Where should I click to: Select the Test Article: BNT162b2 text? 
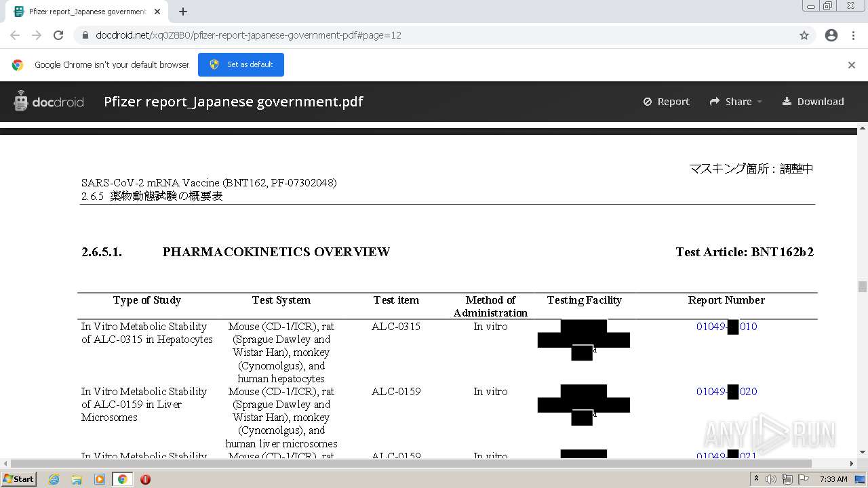(x=745, y=252)
